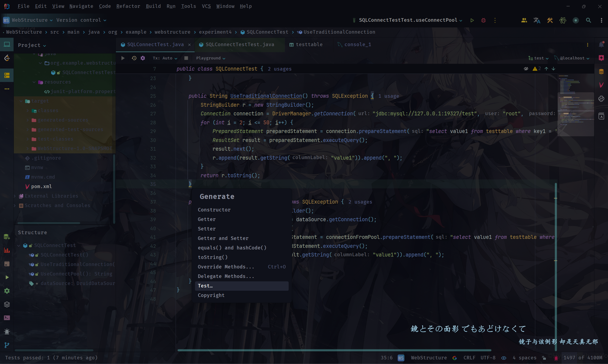Switch to console_1 tab
Viewport: 608px width, 364px height.
coord(354,45)
